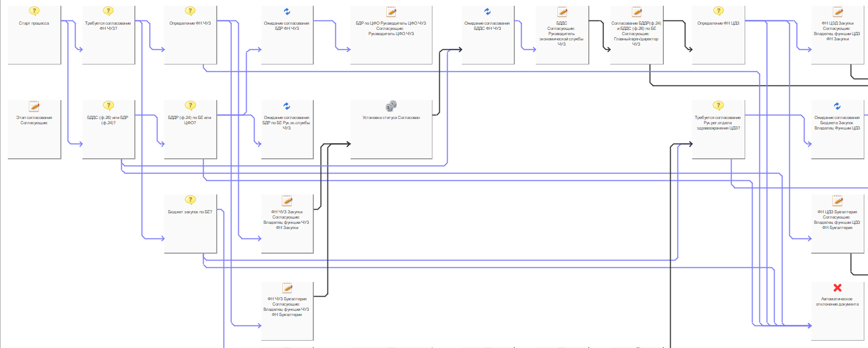
Task: Click refresh icon of 'Ожидание согласования БДДС ФН ЧУЗ'
Action: coord(487,12)
